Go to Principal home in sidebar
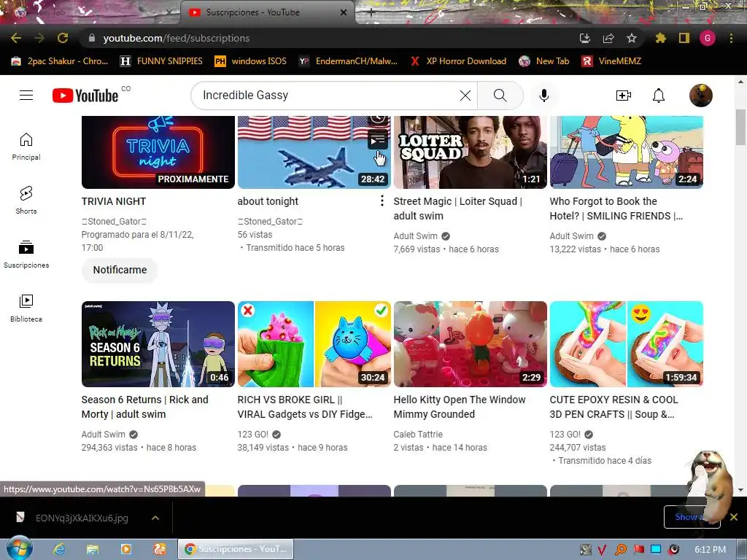Screen dimensions: 747x560 tap(26, 147)
